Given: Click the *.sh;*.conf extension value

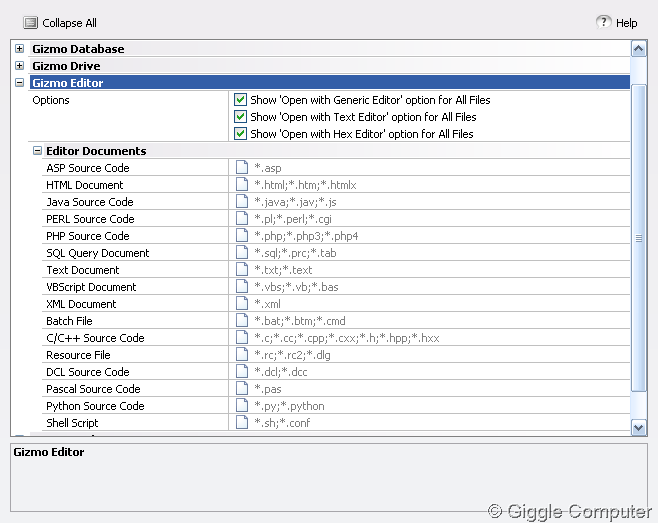Looking at the screenshot, I should click(x=282, y=423).
